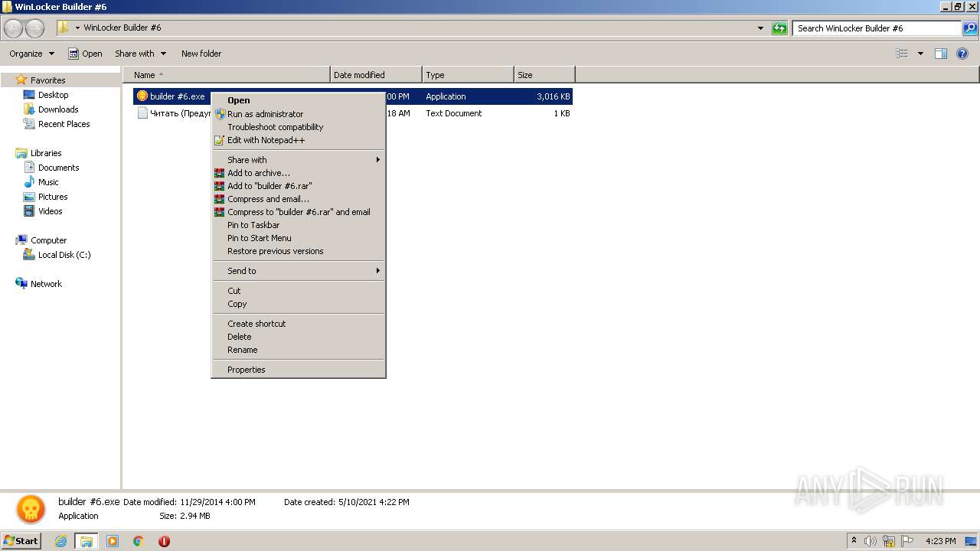
Task: Toggle the preview pane icon
Action: click(x=941, y=54)
